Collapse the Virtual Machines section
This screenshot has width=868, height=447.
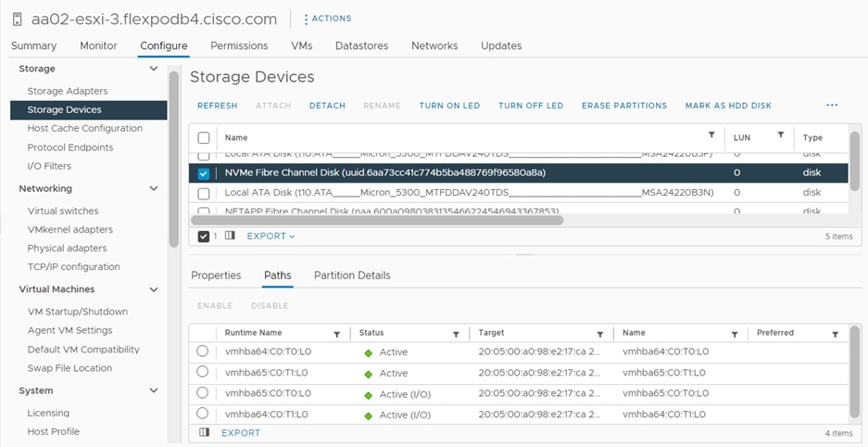click(x=154, y=289)
